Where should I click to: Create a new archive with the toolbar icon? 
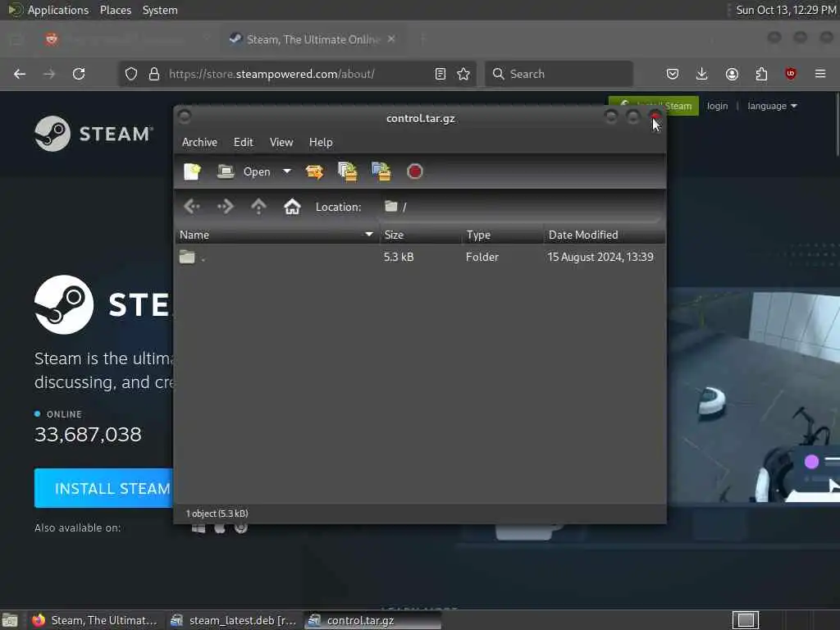192,171
